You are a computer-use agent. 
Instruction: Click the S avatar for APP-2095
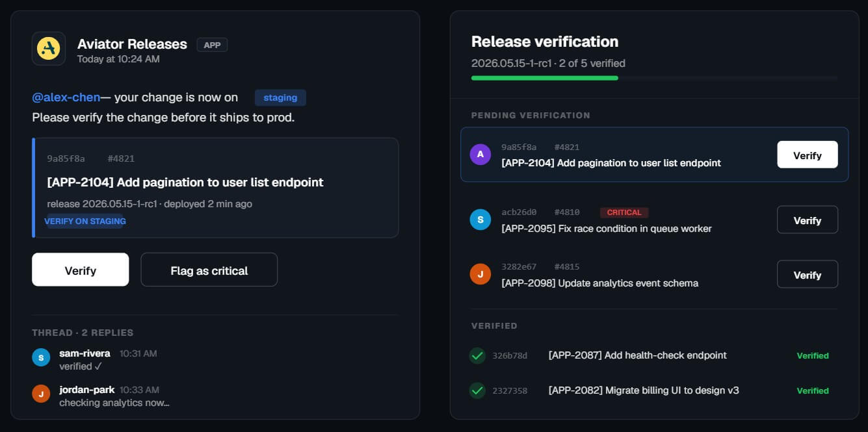coord(480,220)
